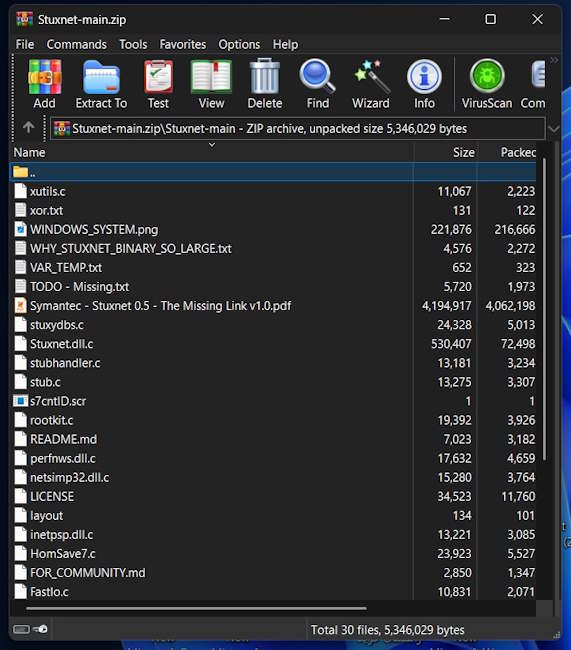The width and height of the screenshot is (571, 650).
Task: Expand hidden toolbar buttons chevron
Action: tap(554, 60)
